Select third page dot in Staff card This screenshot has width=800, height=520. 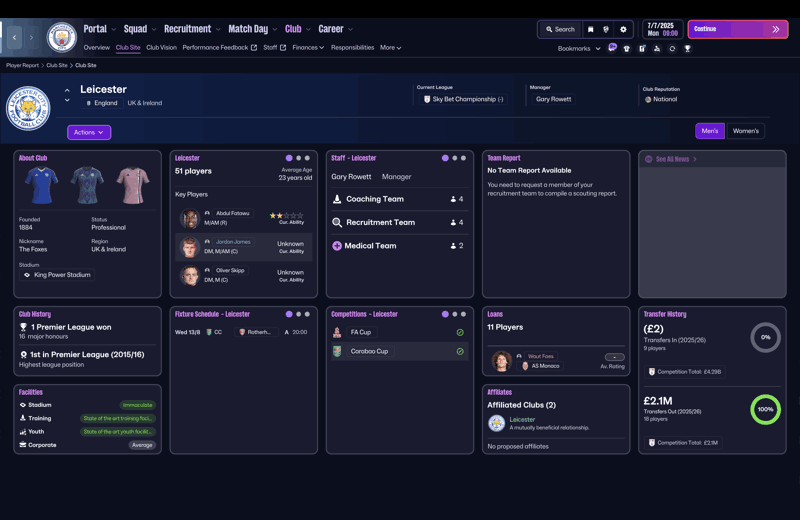(463, 158)
